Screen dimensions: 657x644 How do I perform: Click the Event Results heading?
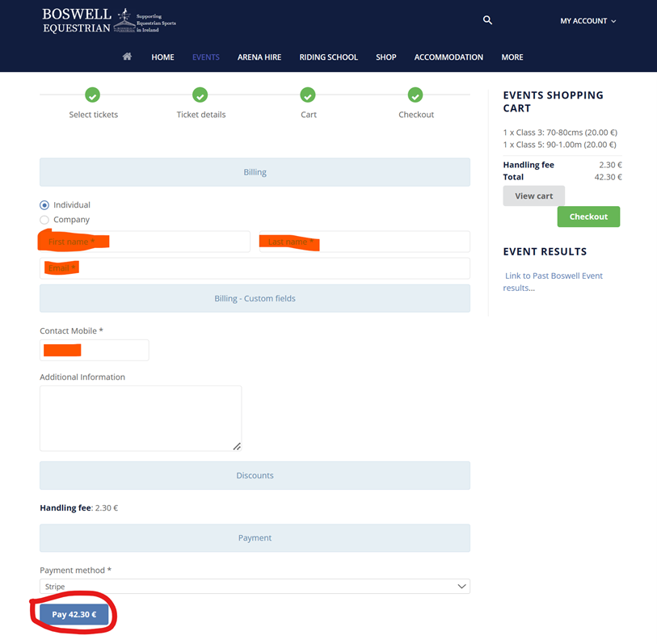[x=545, y=251]
